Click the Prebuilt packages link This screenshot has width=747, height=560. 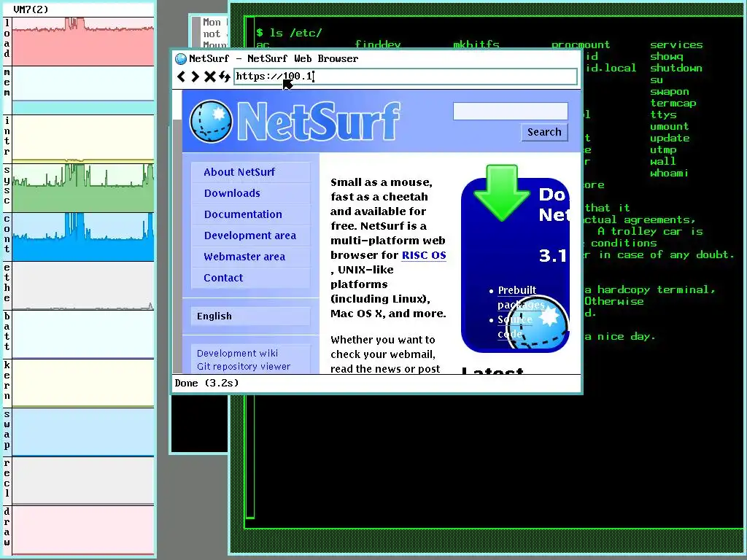pos(521,297)
